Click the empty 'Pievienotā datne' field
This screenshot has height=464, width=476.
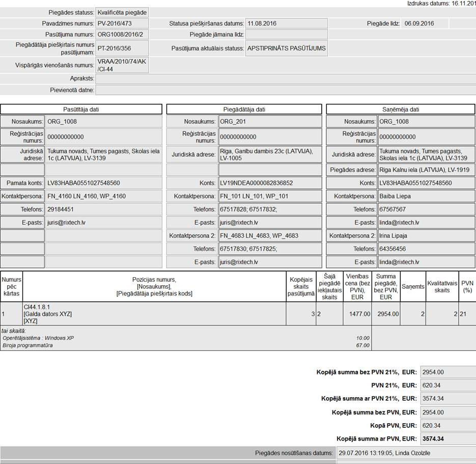pos(285,90)
